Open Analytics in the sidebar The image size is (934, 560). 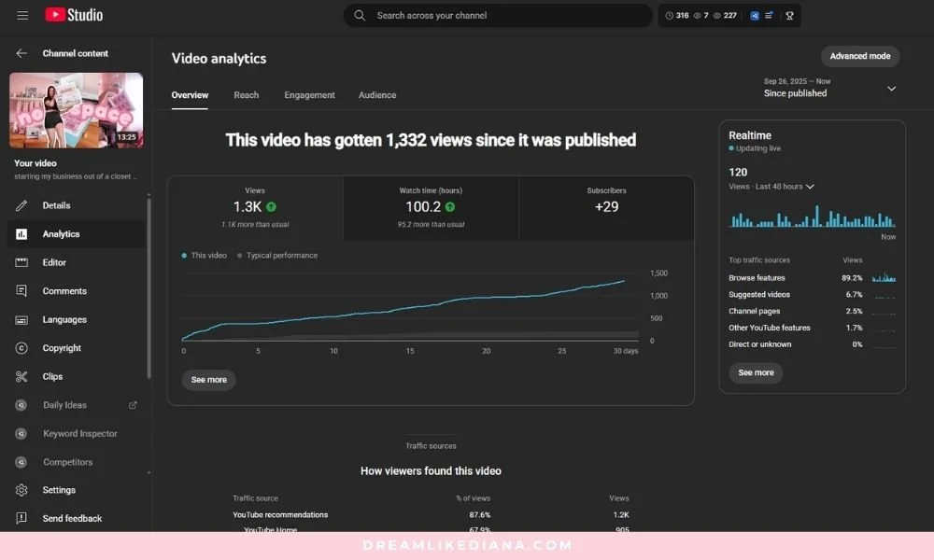(x=77, y=234)
